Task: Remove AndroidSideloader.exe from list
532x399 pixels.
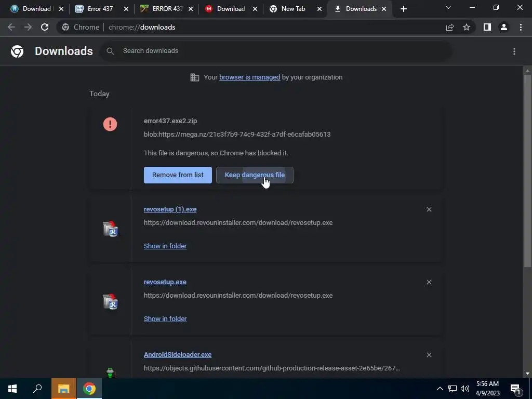Action: click(x=429, y=355)
